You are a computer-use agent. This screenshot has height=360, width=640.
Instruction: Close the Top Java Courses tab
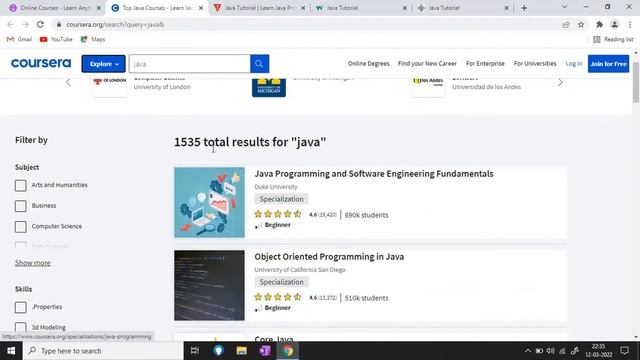(200, 8)
